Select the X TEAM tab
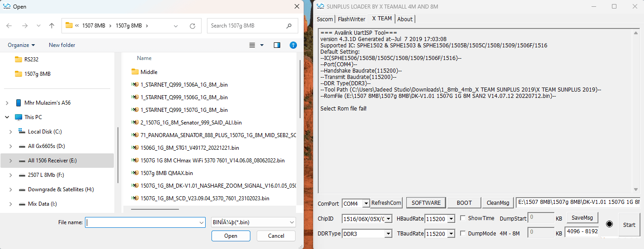This screenshot has width=644, height=249. 382,18
